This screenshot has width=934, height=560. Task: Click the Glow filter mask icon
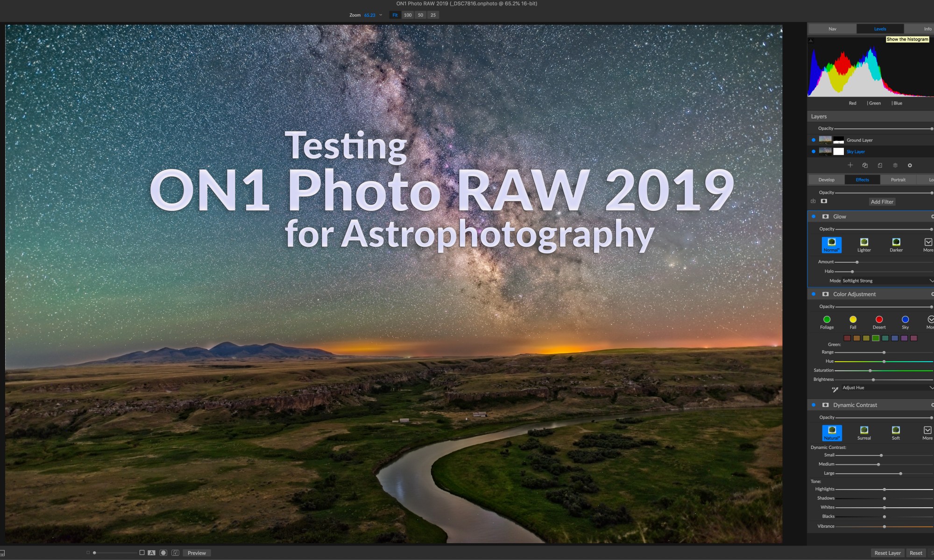click(825, 217)
